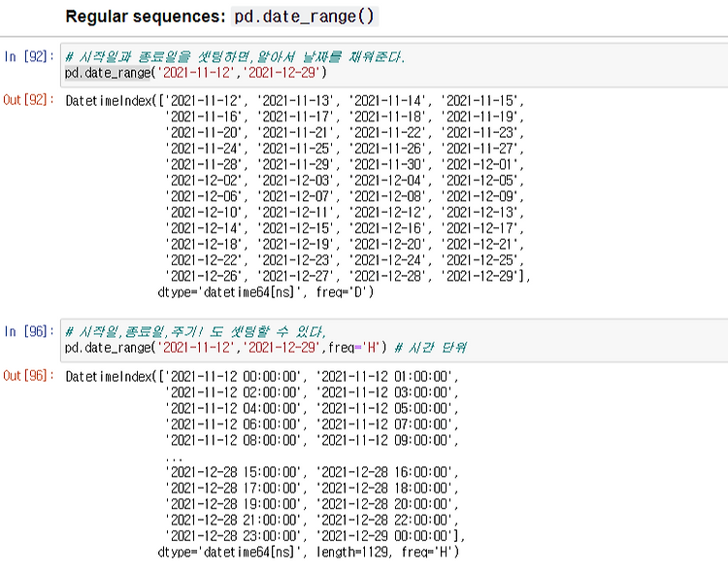Screen dimensions: 728x576
Task: Click DatetimeIndex text in Out[96]
Action: (x=109, y=376)
